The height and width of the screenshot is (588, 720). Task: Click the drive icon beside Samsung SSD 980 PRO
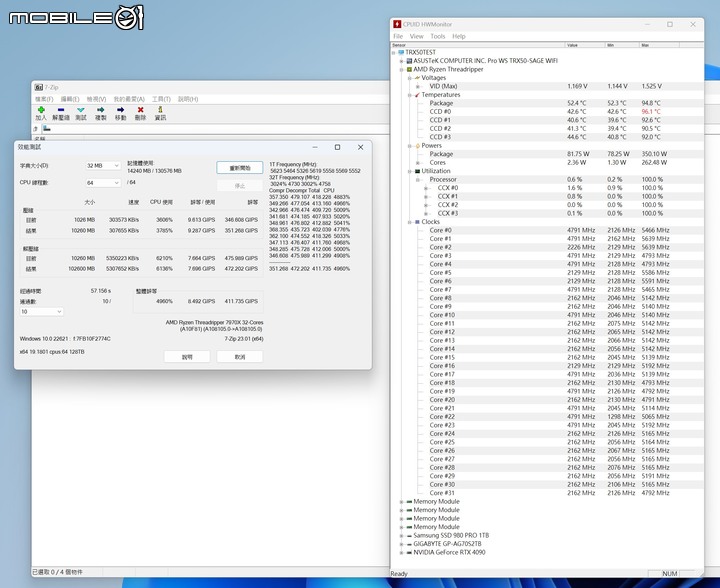[x=409, y=535]
